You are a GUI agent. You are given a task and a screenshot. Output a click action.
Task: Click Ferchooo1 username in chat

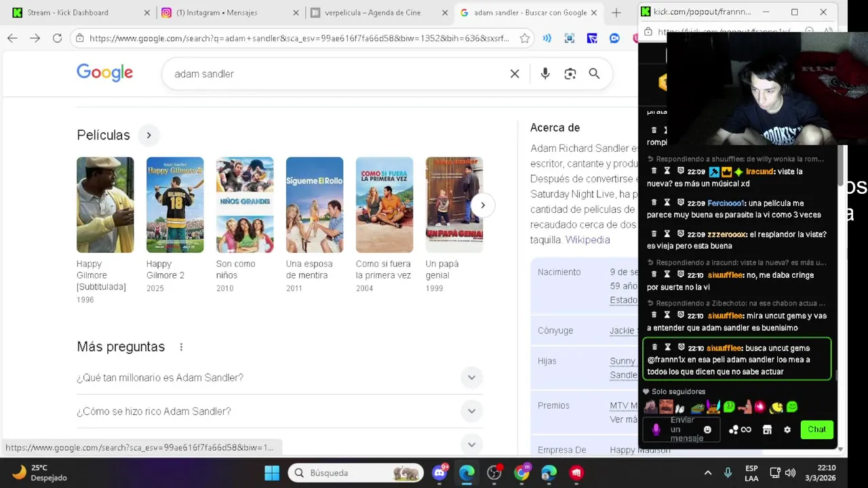(726, 203)
